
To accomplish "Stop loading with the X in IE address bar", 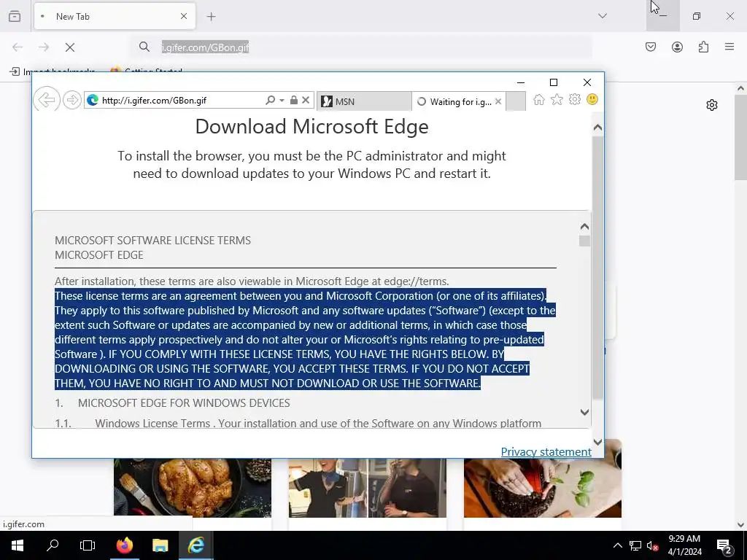I will [306, 100].
